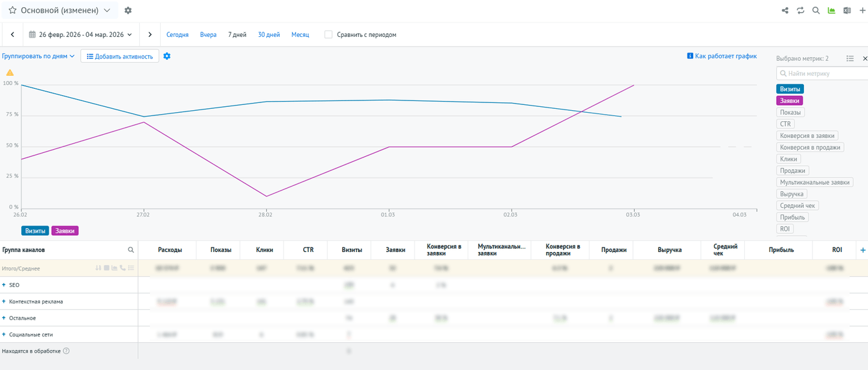Open the date range dropdown
868x370 pixels.
coord(80,35)
